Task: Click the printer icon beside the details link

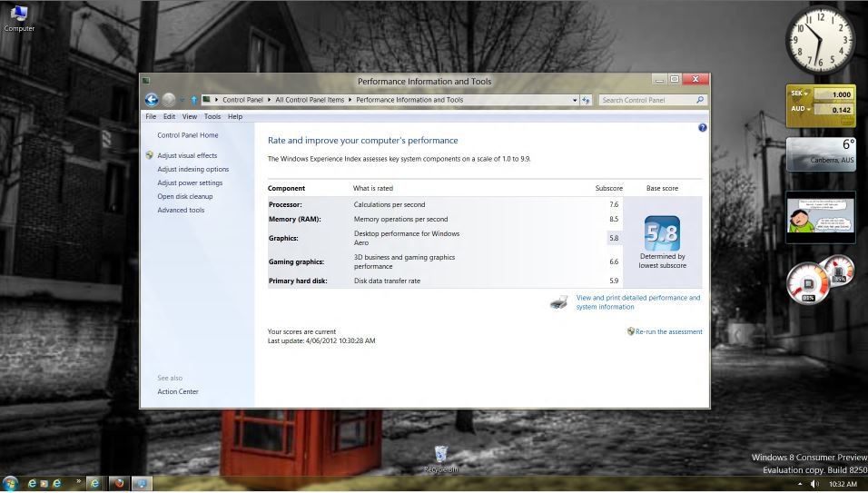Action: pos(558,302)
